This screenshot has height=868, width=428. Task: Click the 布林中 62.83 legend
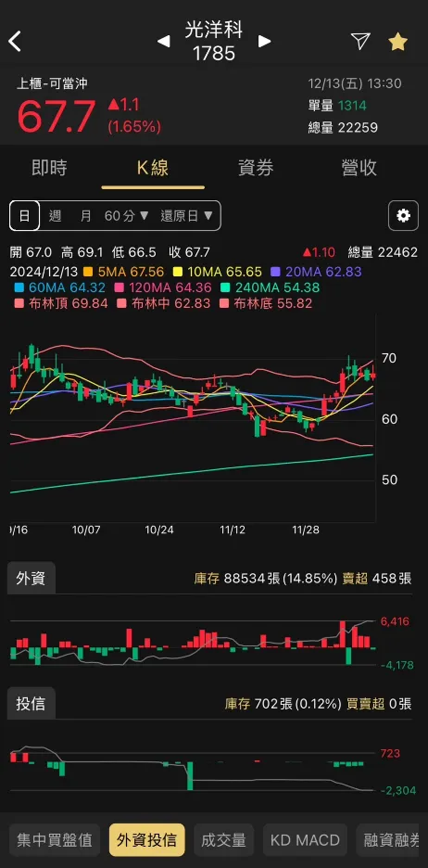[163, 303]
